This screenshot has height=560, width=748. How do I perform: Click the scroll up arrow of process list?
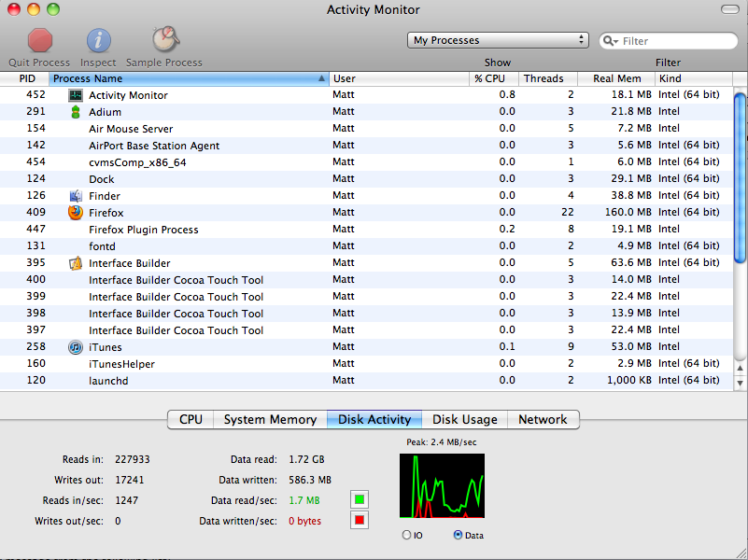click(740, 368)
